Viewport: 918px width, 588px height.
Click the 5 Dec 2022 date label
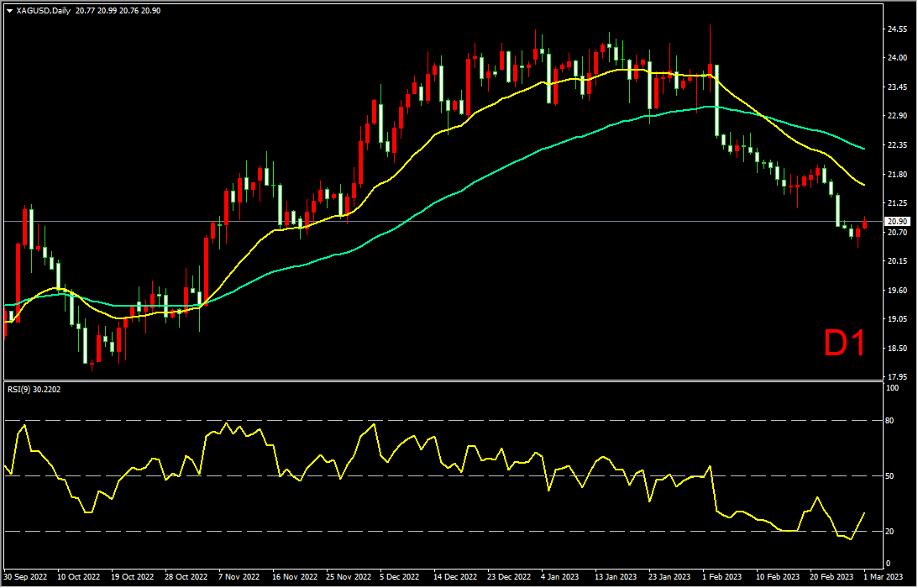click(x=400, y=577)
